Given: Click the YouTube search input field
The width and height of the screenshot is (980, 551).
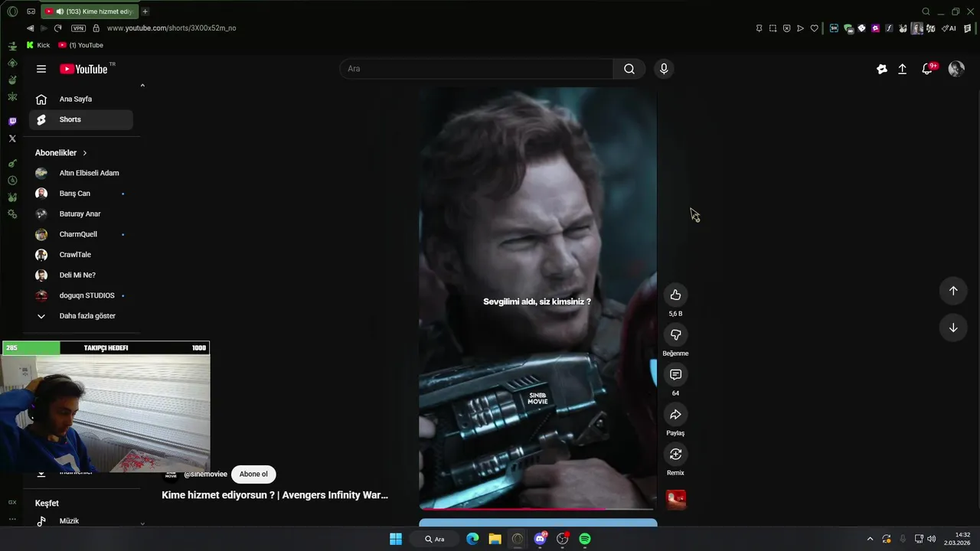Looking at the screenshot, I should click(476, 69).
